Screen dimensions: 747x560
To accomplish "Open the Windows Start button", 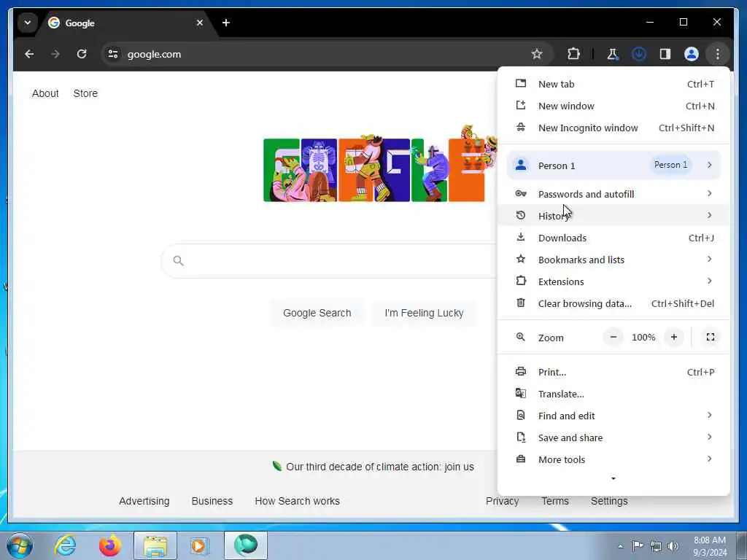I will coord(20,545).
